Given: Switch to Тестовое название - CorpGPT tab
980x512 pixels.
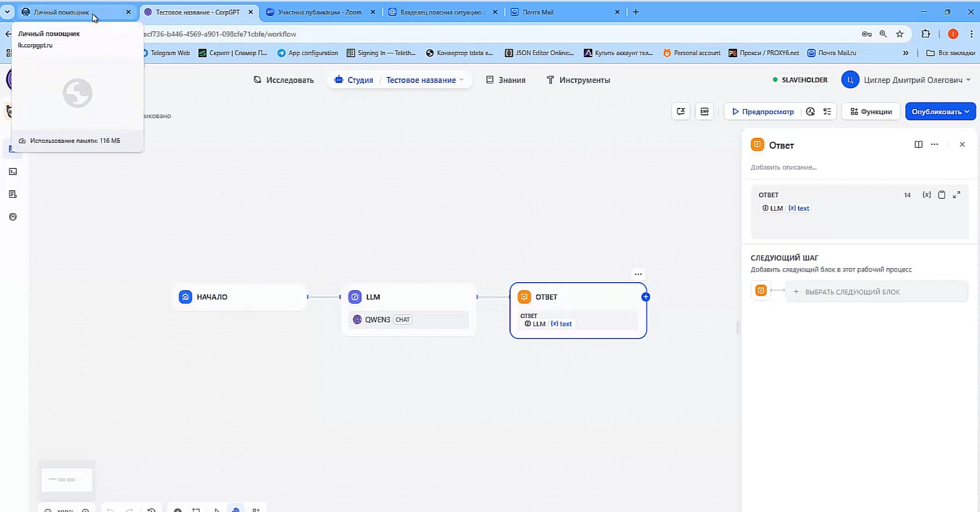Looking at the screenshot, I should 199,12.
